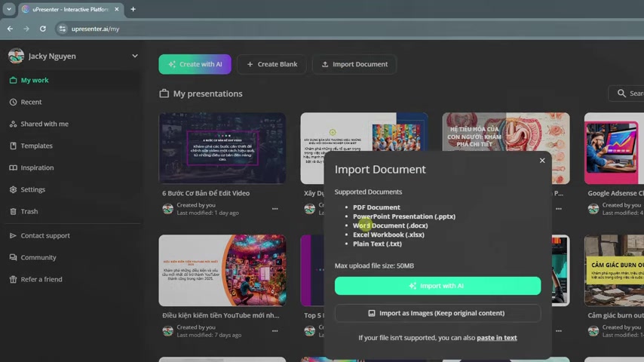Image resolution: width=644 pixels, height=362 pixels.
Task: Open the HỆ TIÊU HÓA CỦA CON NGƯỜI thumbnail
Action: tap(506, 131)
